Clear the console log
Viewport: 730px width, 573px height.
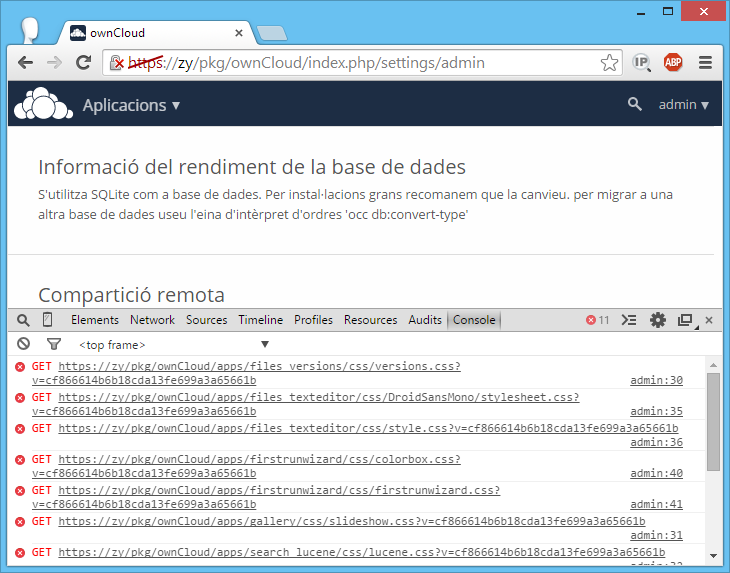[23, 344]
